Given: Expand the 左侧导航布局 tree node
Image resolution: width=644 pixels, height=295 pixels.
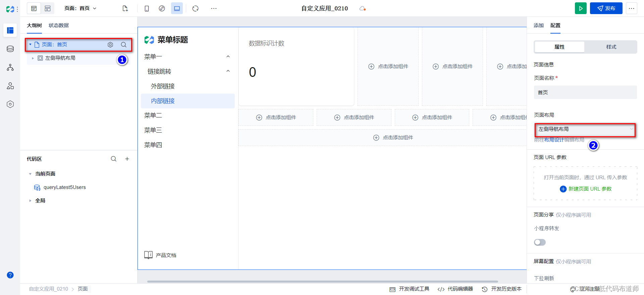Looking at the screenshot, I should (x=33, y=58).
